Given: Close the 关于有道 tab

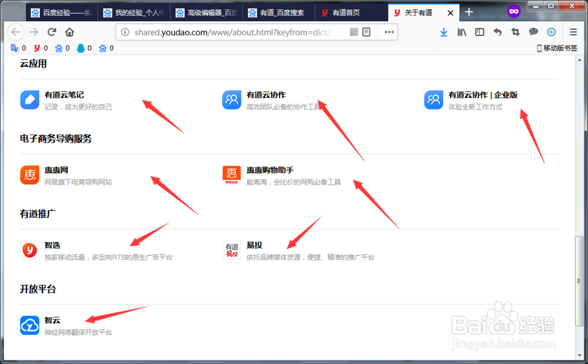Looking at the screenshot, I should [x=450, y=13].
